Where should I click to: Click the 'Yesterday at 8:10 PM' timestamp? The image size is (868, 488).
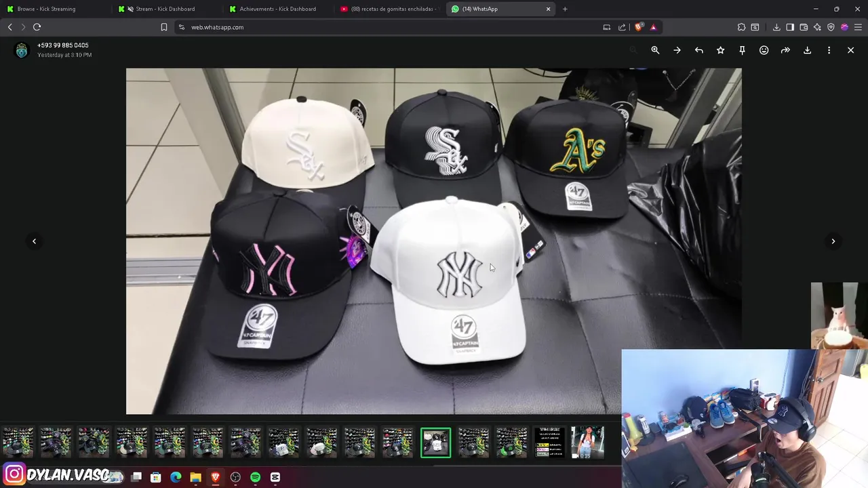64,55
